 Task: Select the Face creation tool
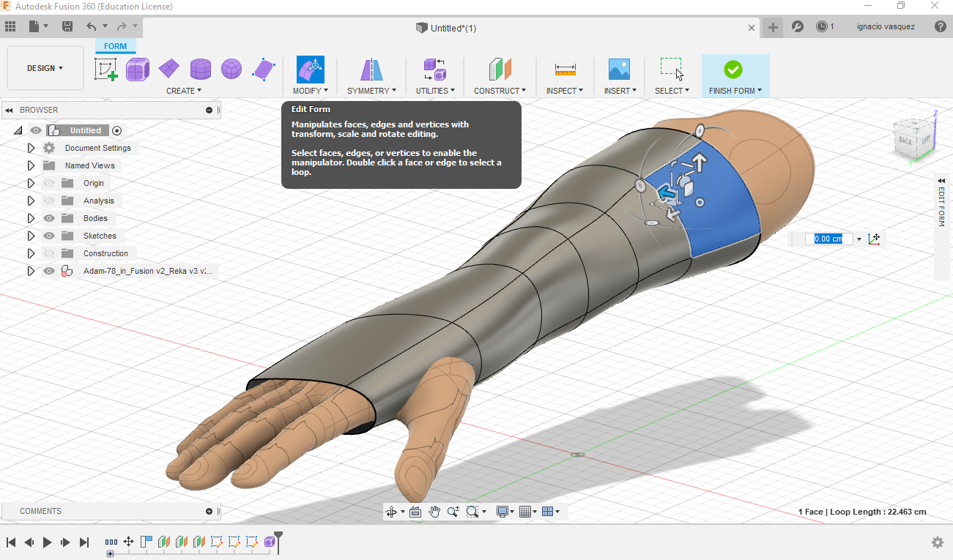(263, 70)
